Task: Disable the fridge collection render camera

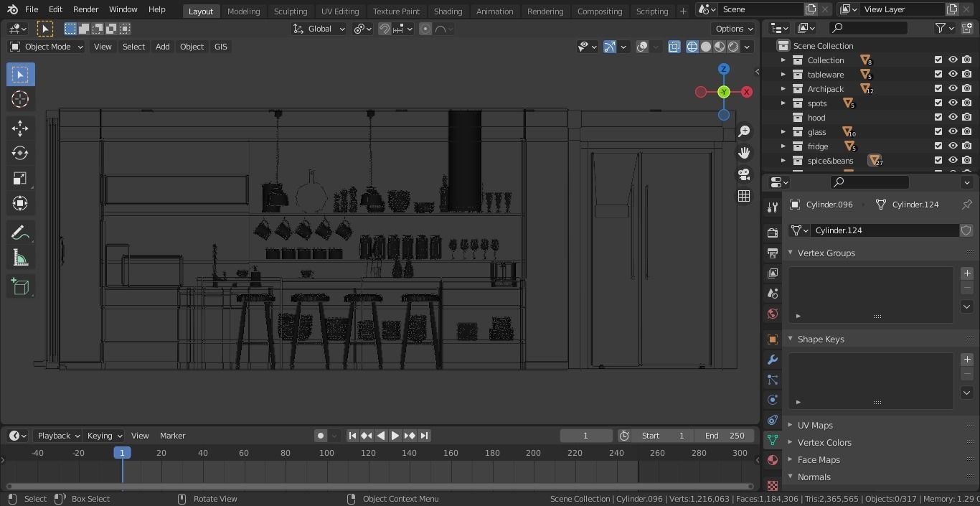Action: 967,146
